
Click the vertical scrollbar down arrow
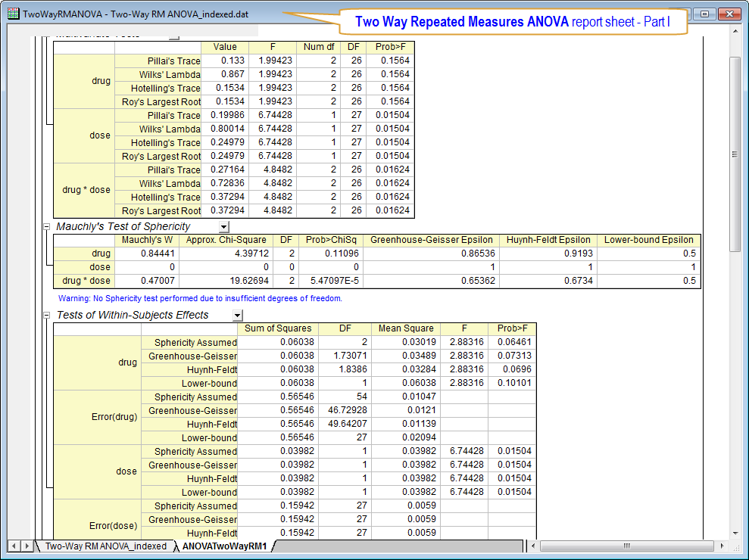point(735,534)
